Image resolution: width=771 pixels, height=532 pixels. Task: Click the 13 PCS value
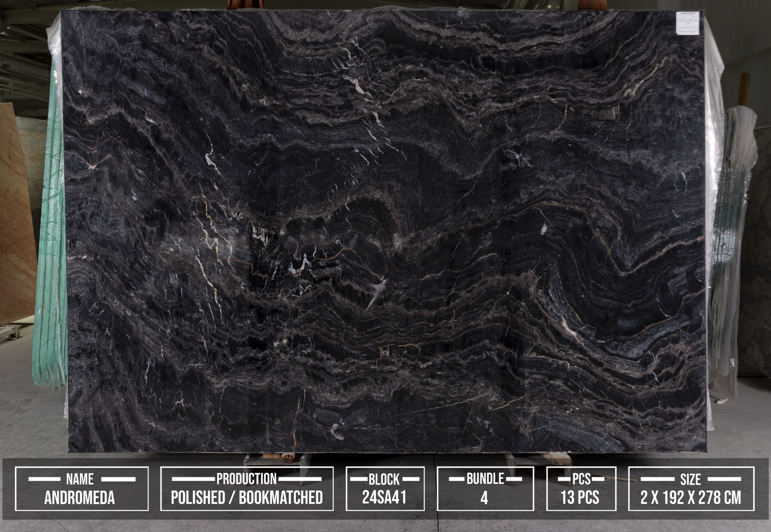click(580, 498)
